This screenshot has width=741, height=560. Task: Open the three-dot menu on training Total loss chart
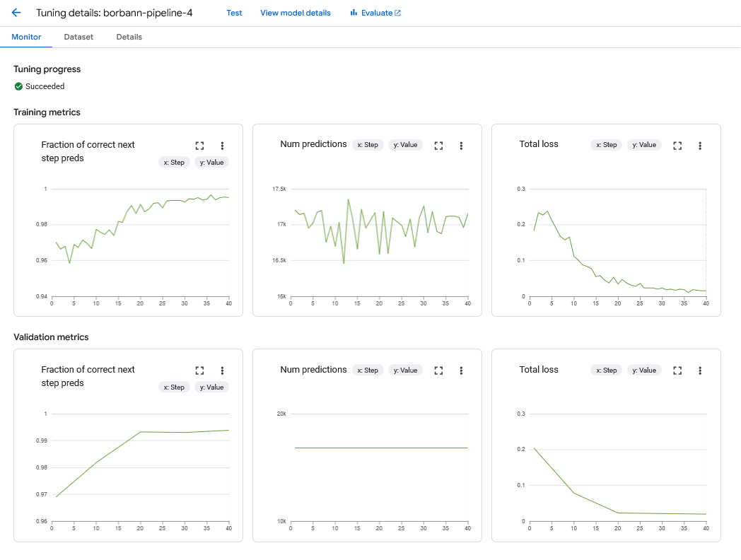(700, 145)
